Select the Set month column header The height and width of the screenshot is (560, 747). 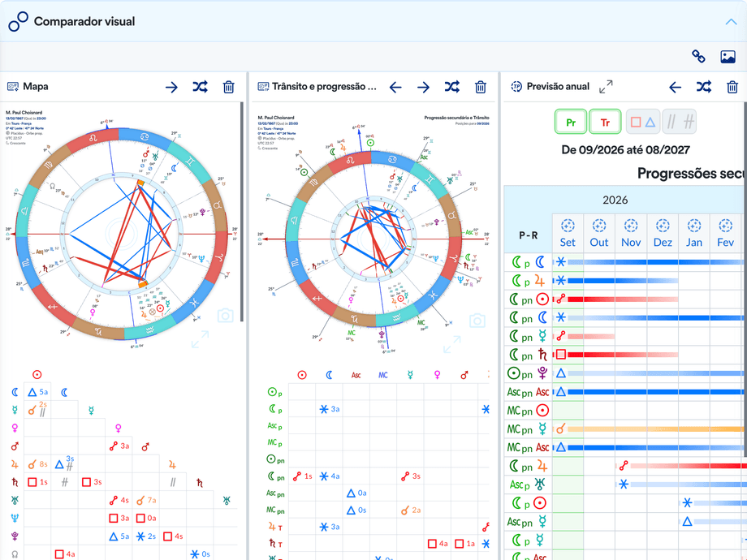pos(568,234)
